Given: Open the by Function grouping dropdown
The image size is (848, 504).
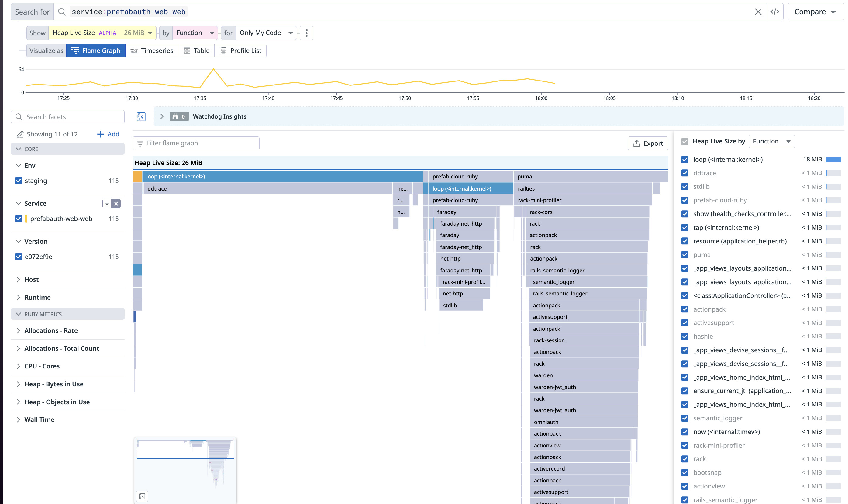Looking at the screenshot, I should pyautogui.click(x=195, y=33).
